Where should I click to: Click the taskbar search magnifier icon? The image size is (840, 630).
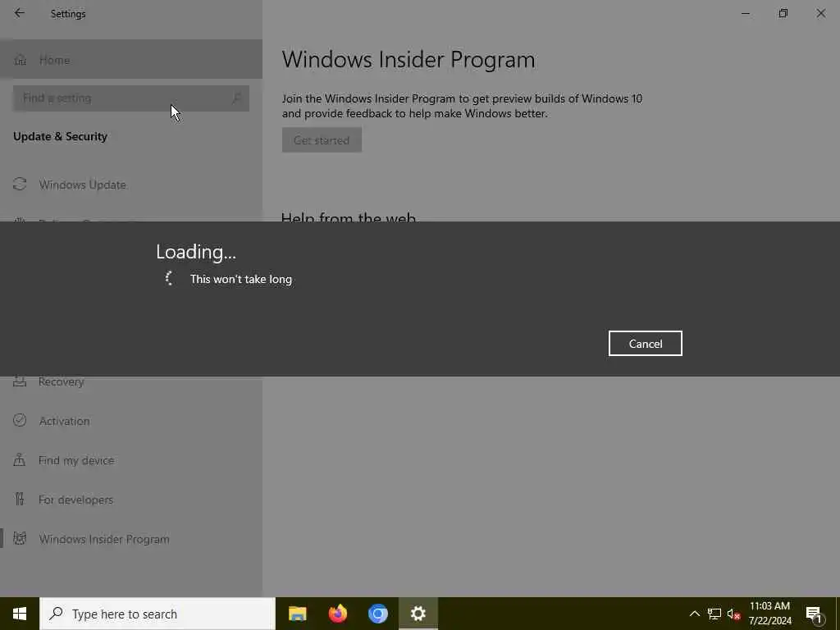56,614
